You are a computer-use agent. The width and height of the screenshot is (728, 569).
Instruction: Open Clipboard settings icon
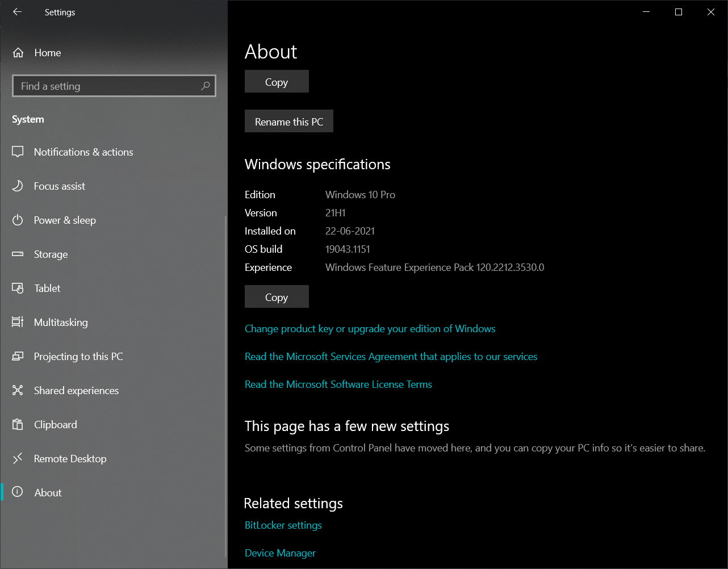pyautogui.click(x=18, y=424)
